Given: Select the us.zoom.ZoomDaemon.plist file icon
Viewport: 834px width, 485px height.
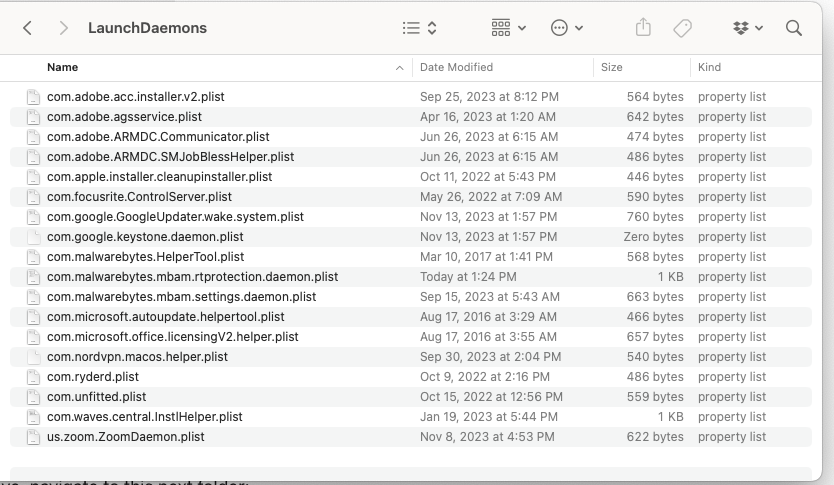Looking at the screenshot, I should tap(33, 437).
